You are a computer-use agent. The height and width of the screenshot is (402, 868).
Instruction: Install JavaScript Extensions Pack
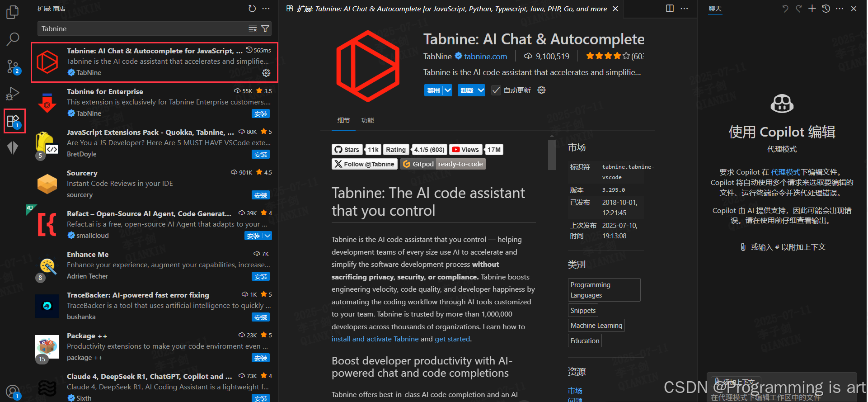[x=261, y=154]
